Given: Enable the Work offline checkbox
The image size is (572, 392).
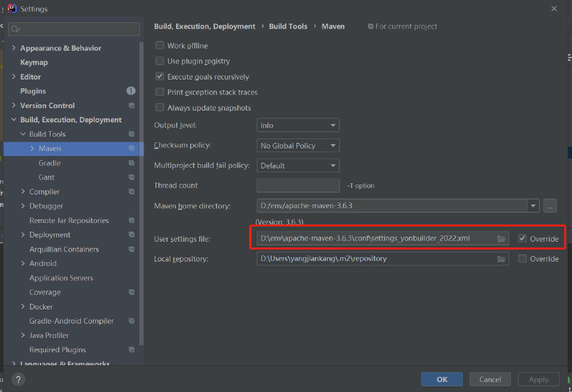Looking at the screenshot, I should (x=160, y=45).
